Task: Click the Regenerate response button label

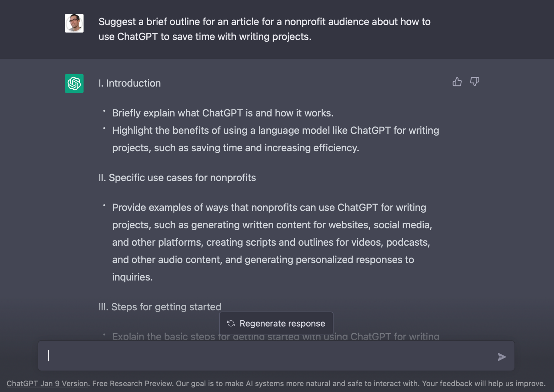Action: coord(282,323)
